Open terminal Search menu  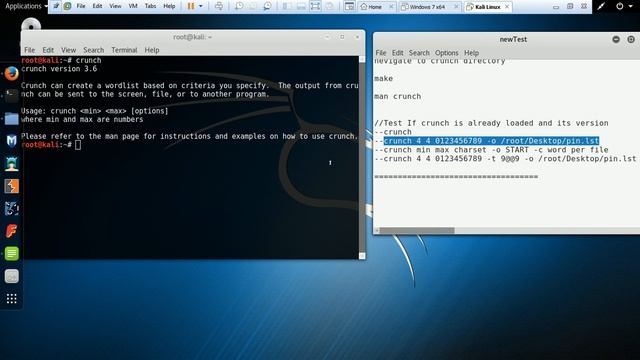(x=93, y=50)
